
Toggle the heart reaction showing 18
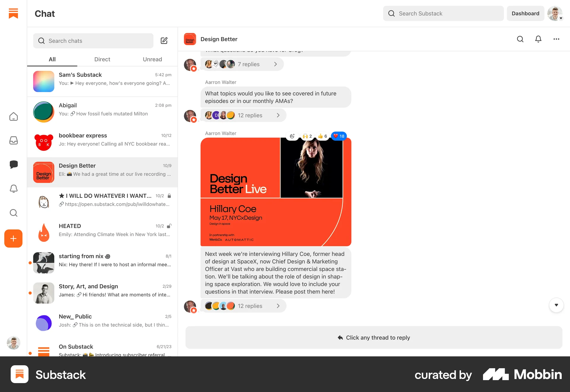coord(338,136)
